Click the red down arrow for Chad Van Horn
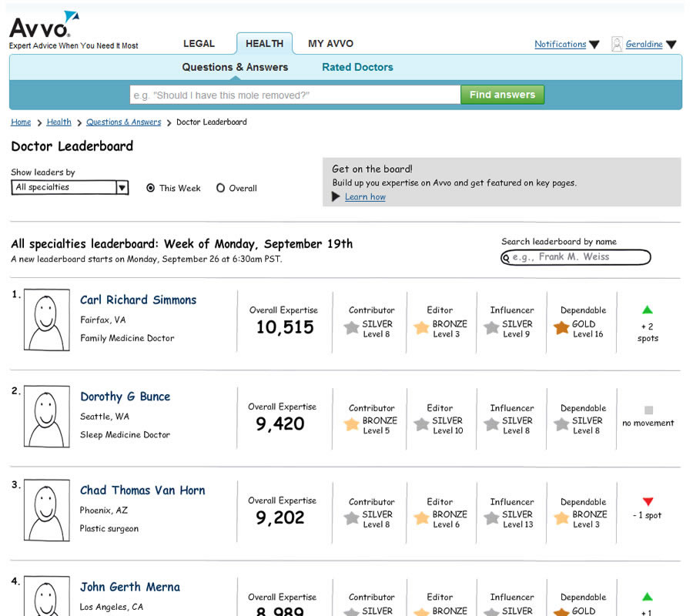The width and height of the screenshot is (693, 616). tap(648, 501)
